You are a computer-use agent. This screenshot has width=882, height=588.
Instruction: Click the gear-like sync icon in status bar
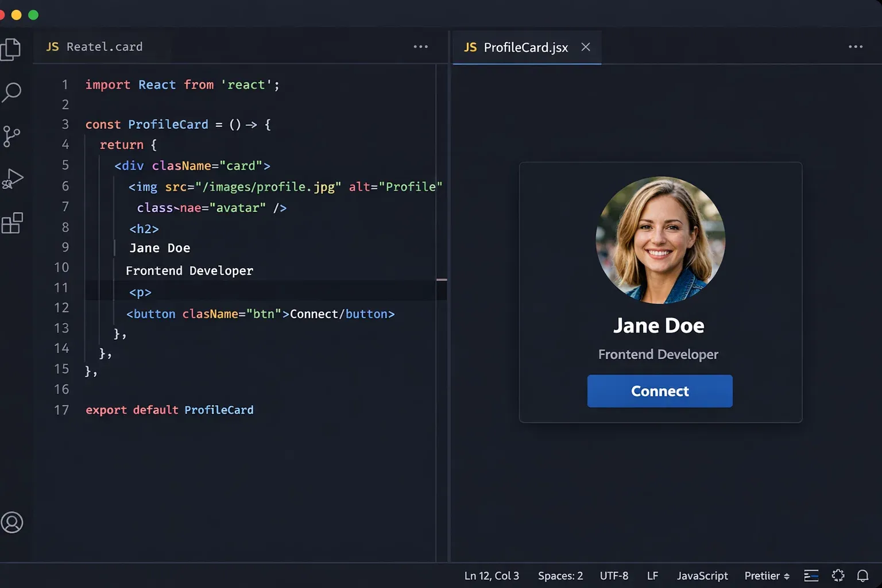click(x=838, y=575)
